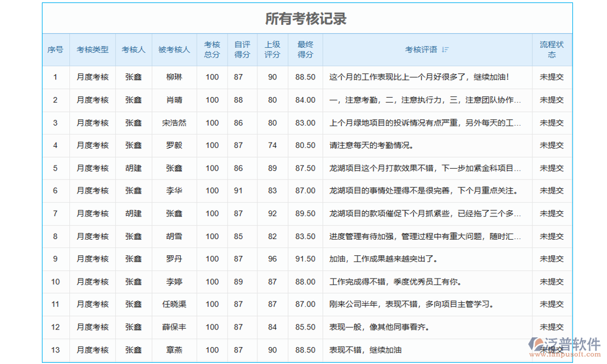This screenshot has height=364, width=607.
Task: Click the 序号 column header
Action: pos(56,50)
